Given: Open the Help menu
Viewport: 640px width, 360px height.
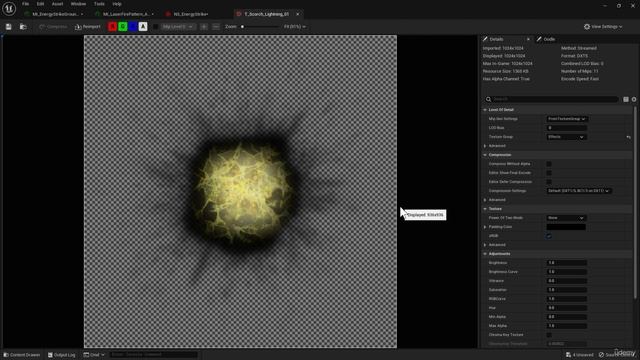Looking at the screenshot, I should point(117,4).
